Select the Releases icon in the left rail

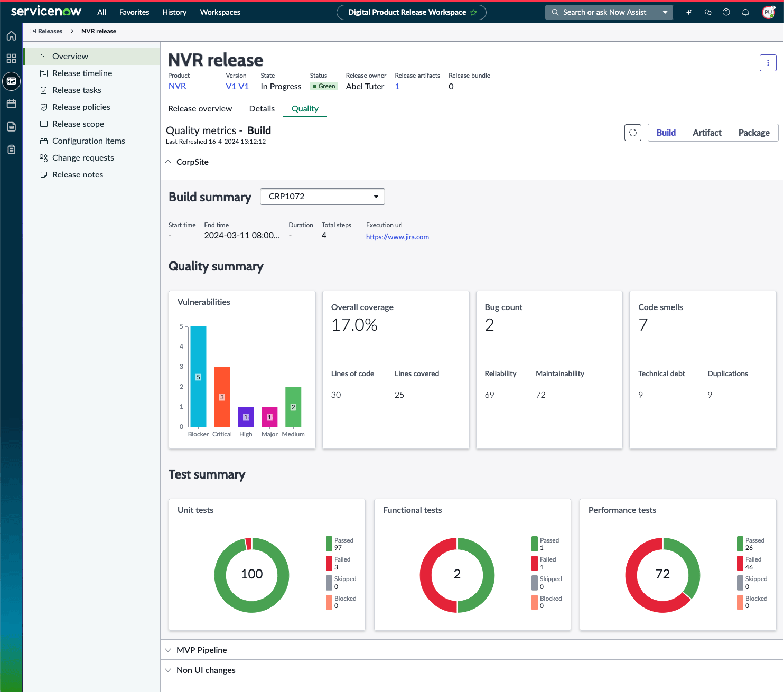tap(11, 81)
